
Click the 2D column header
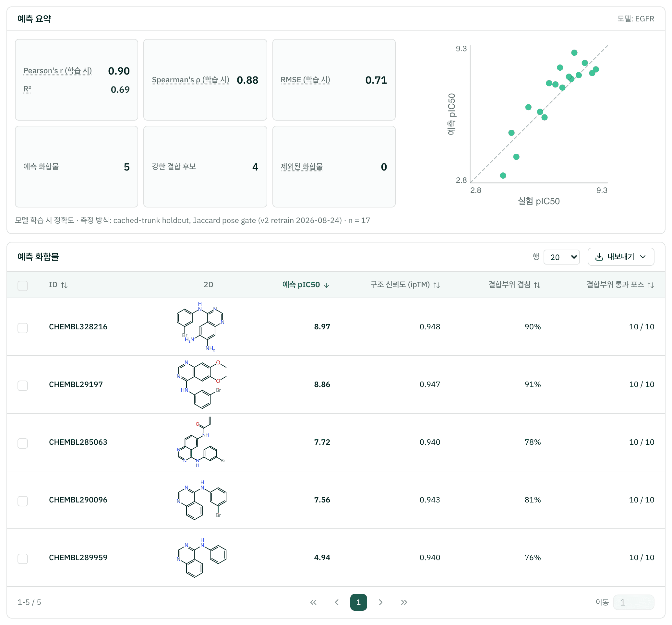208,285
